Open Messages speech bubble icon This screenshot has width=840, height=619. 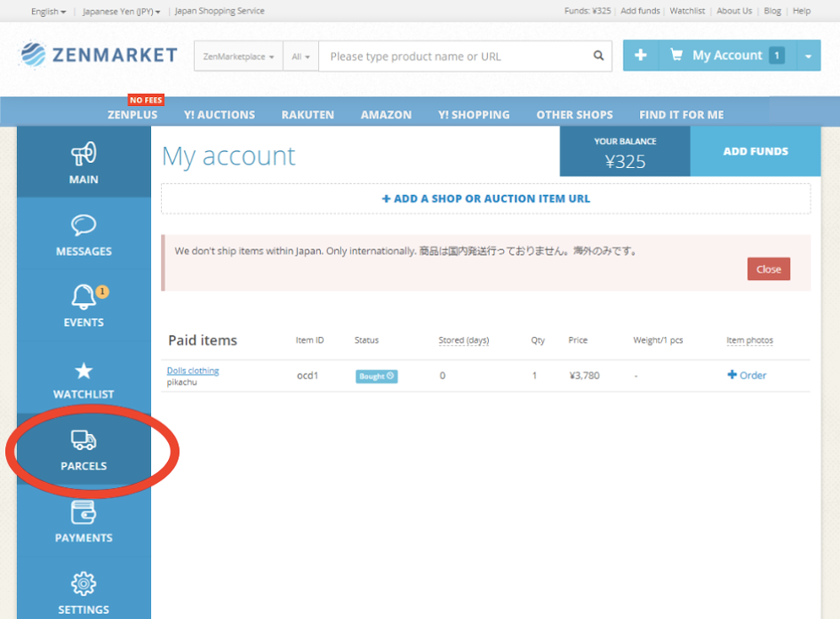tap(84, 225)
